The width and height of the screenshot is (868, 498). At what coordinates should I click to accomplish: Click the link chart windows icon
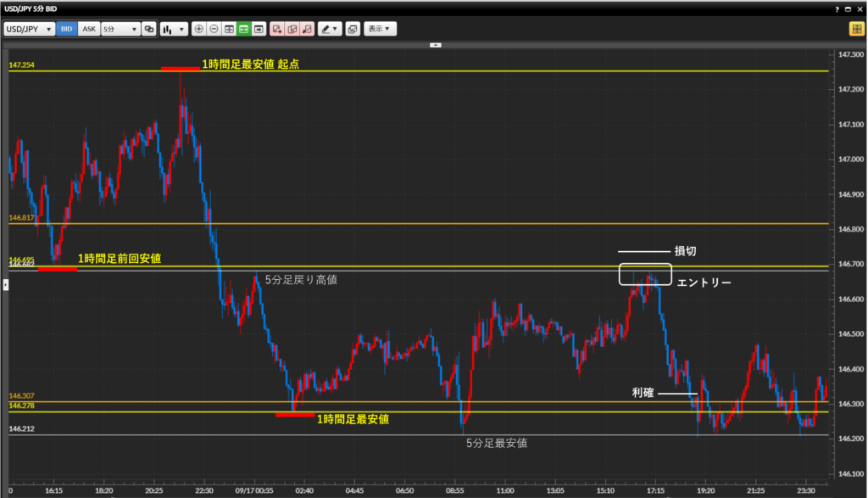click(149, 29)
